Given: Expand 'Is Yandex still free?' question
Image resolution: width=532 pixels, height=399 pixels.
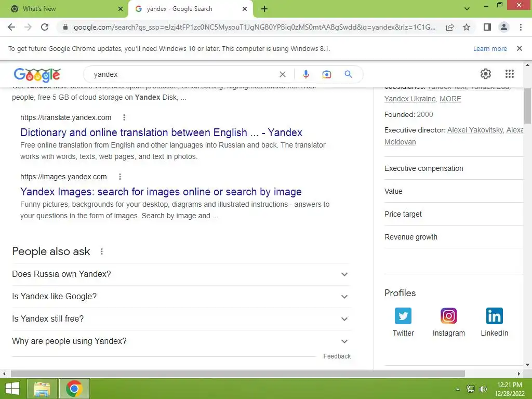Looking at the screenshot, I should click(x=181, y=319).
